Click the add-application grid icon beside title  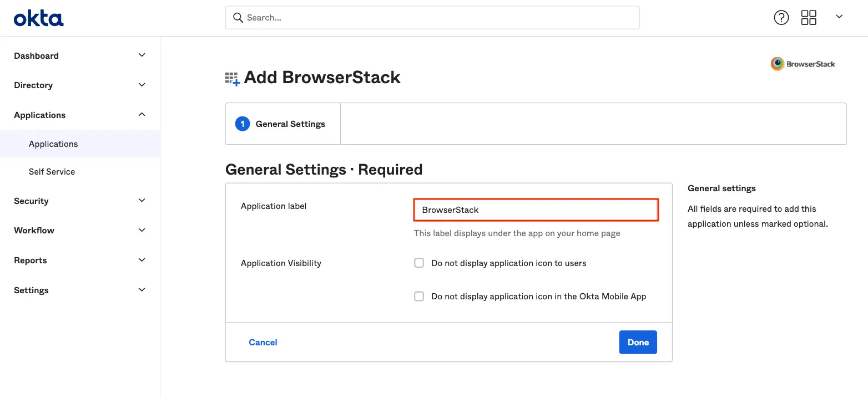click(x=232, y=79)
